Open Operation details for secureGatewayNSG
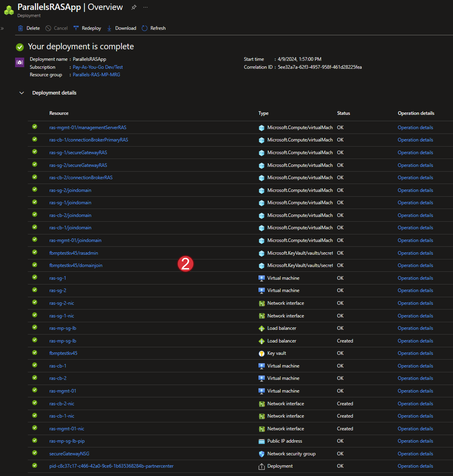 coord(415,454)
